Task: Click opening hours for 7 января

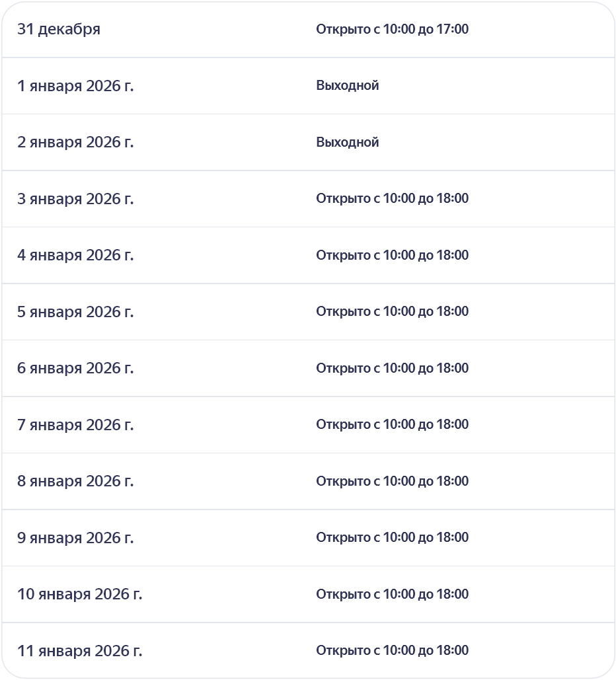Action: click(392, 425)
